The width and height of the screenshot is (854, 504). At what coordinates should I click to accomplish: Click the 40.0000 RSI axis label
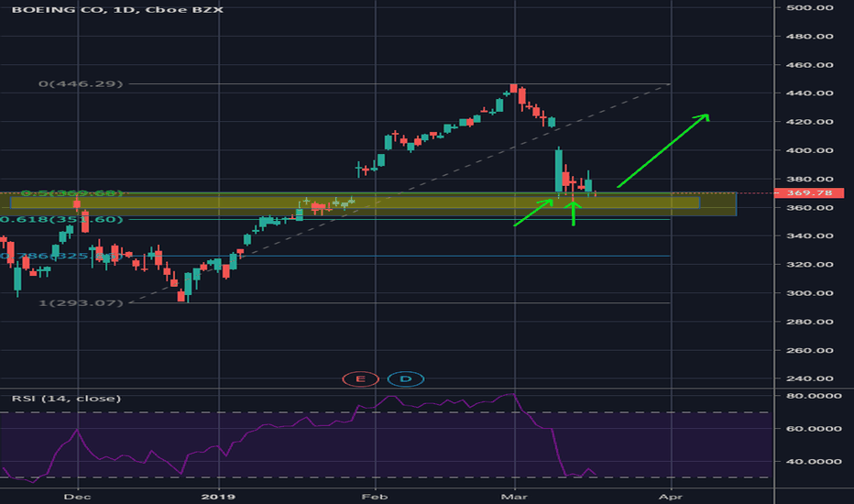click(814, 462)
